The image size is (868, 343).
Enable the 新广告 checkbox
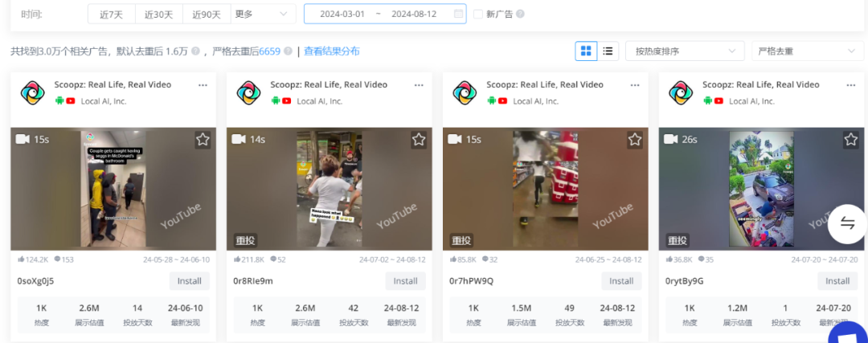(478, 14)
